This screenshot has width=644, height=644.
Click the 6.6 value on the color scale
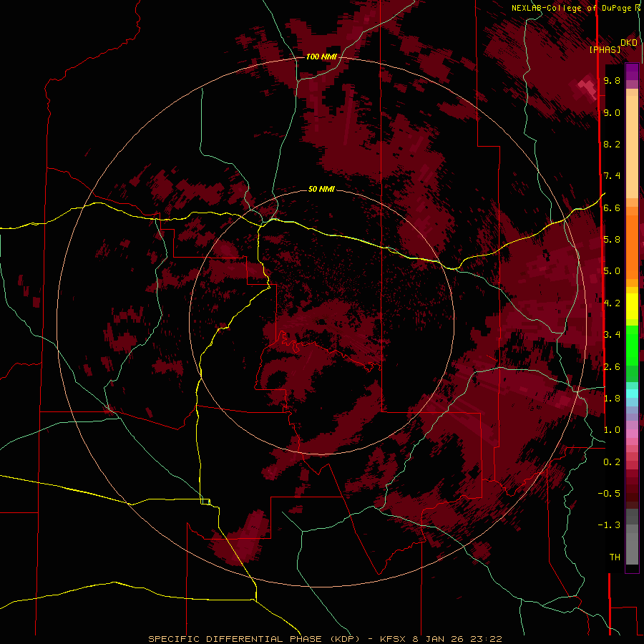click(x=612, y=208)
